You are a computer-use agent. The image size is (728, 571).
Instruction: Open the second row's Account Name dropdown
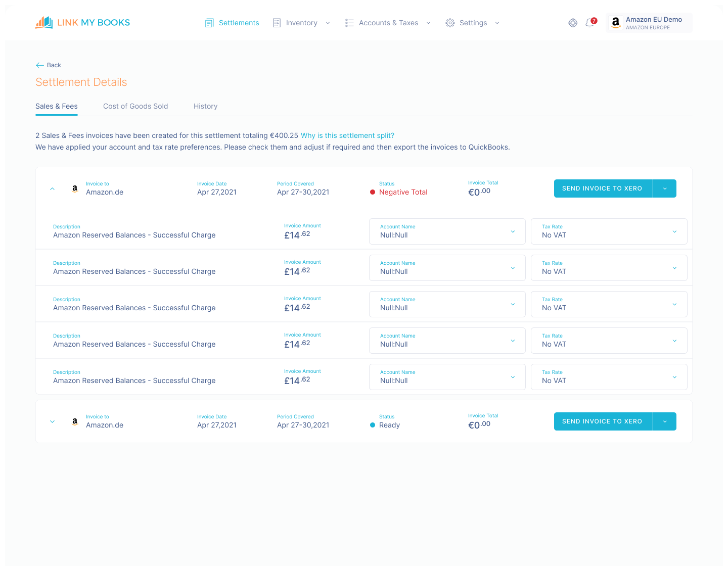coord(447,268)
